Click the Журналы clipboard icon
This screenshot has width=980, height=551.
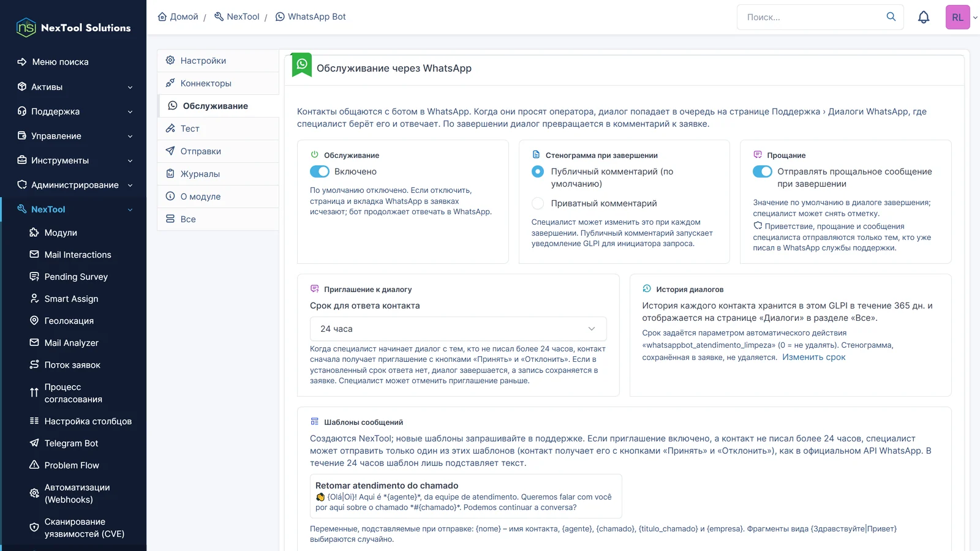(170, 173)
